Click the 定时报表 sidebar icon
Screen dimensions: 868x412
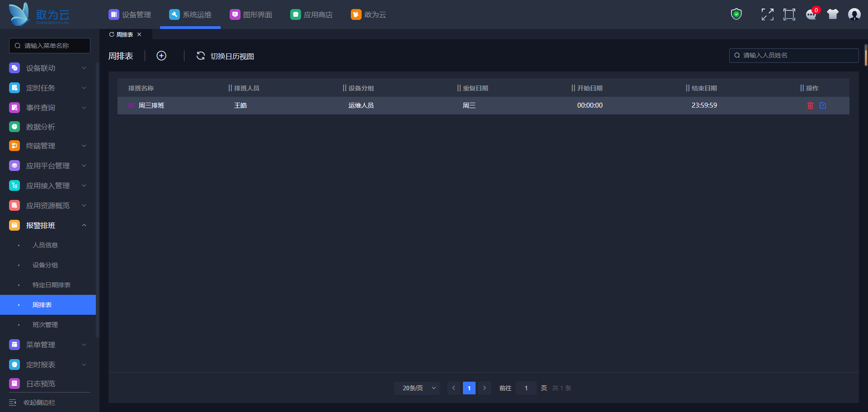[x=14, y=365]
